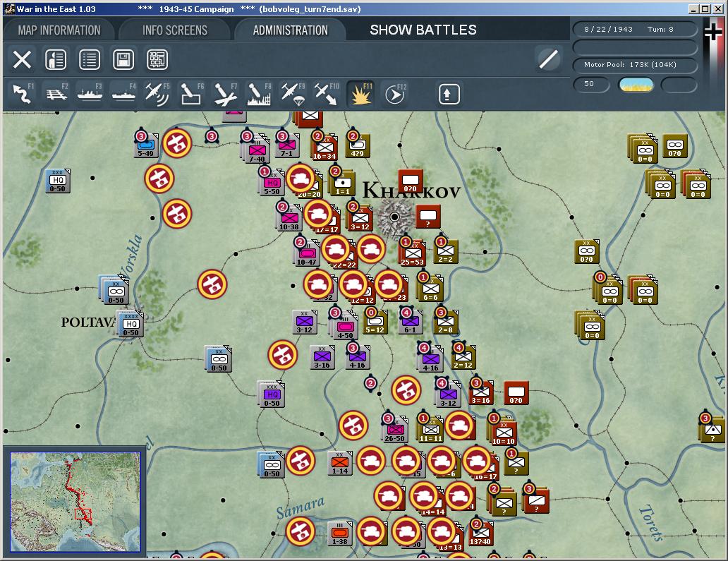Click the minimap overview thumbnail
This screenshot has height=561, width=728.
75,502
